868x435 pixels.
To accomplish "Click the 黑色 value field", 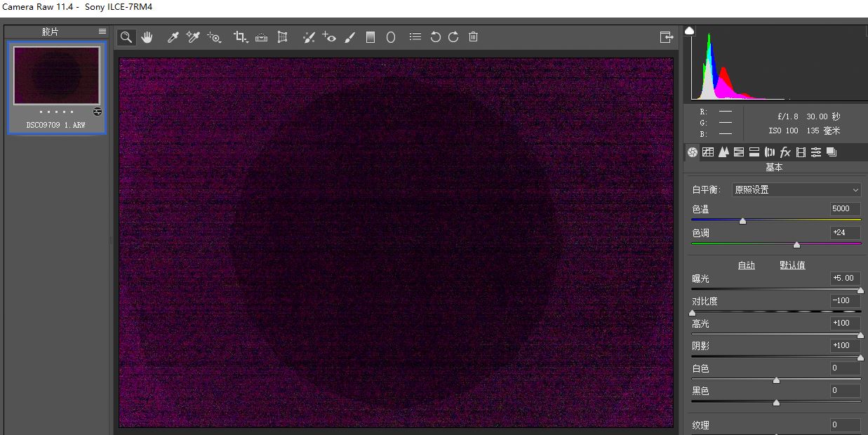I will (x=845, y=390).
